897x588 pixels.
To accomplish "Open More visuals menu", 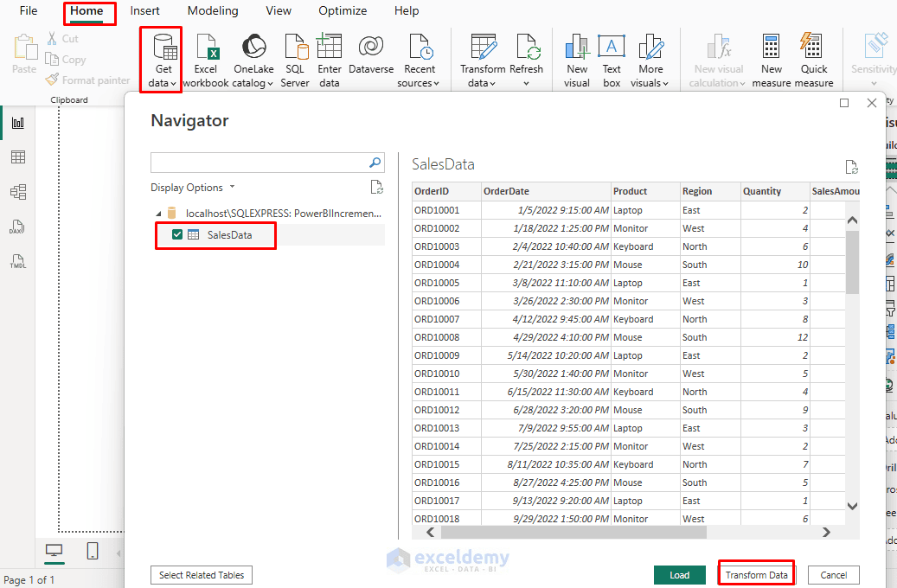I will point(650,61).
